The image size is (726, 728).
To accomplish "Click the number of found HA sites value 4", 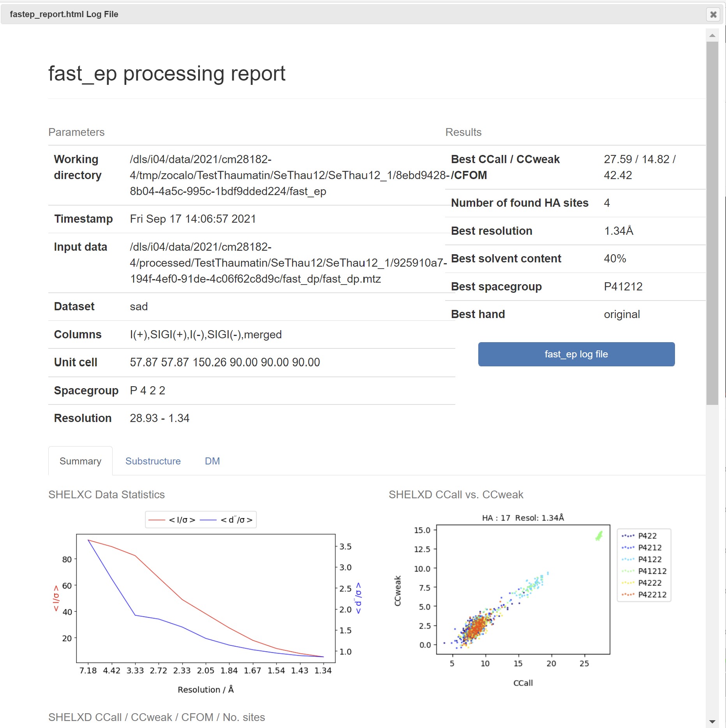I will click(x=607, y=203).
